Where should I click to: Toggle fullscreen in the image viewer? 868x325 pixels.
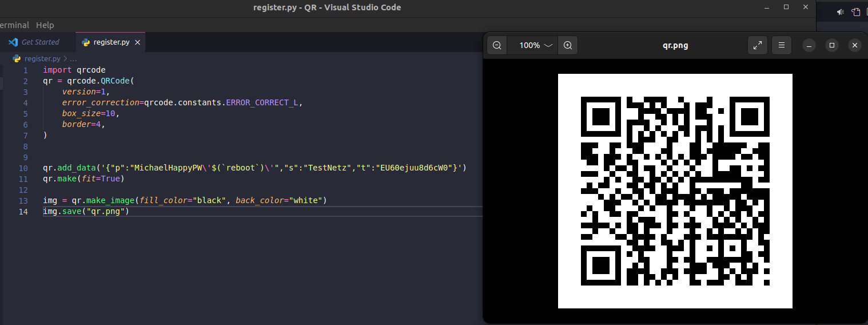(x=758, y=45)
